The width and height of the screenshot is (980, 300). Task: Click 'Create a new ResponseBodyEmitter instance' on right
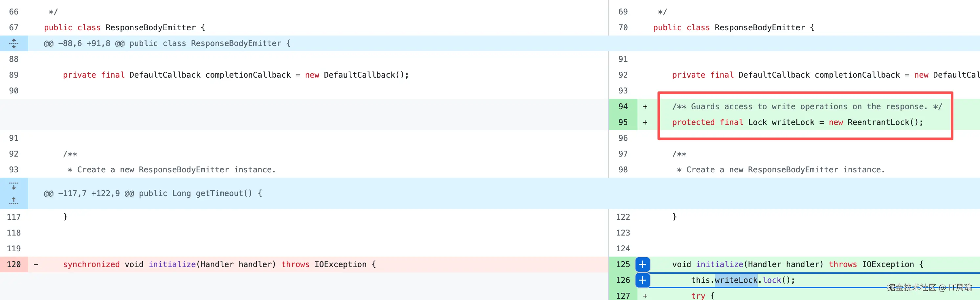pos(784,170)
